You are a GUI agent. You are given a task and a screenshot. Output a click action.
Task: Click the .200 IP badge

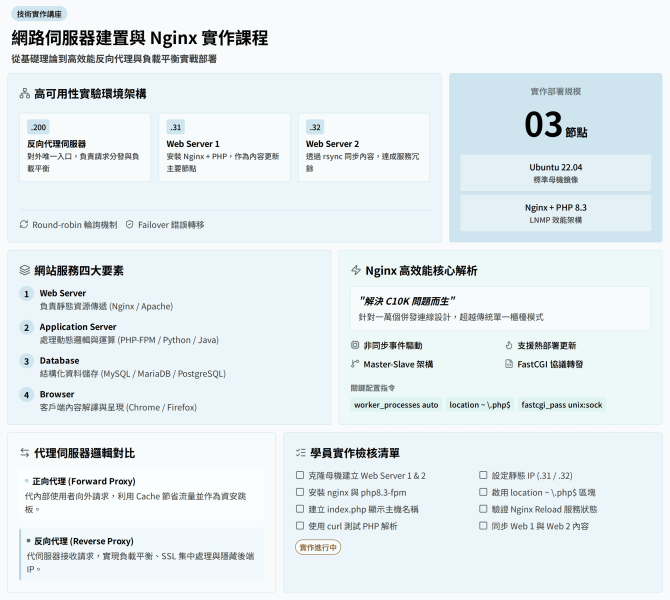coord(38,127)
